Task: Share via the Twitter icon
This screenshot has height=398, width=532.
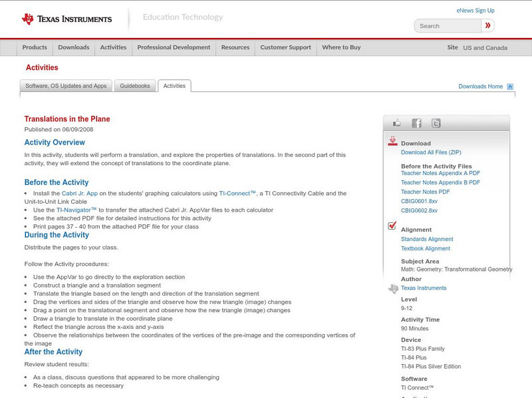Action: pyautogui.click(x=436, y=123)
